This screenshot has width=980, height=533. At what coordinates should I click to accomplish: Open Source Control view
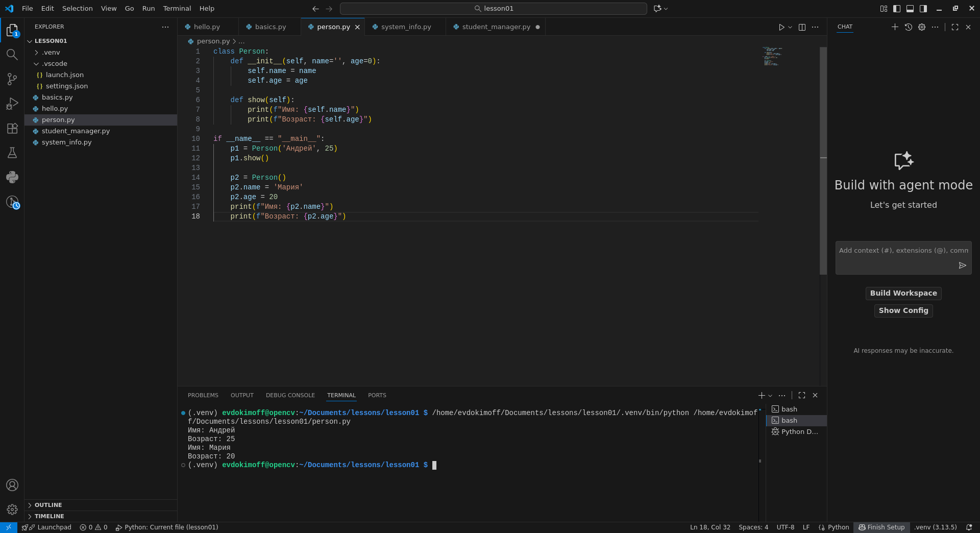[12, 79]
